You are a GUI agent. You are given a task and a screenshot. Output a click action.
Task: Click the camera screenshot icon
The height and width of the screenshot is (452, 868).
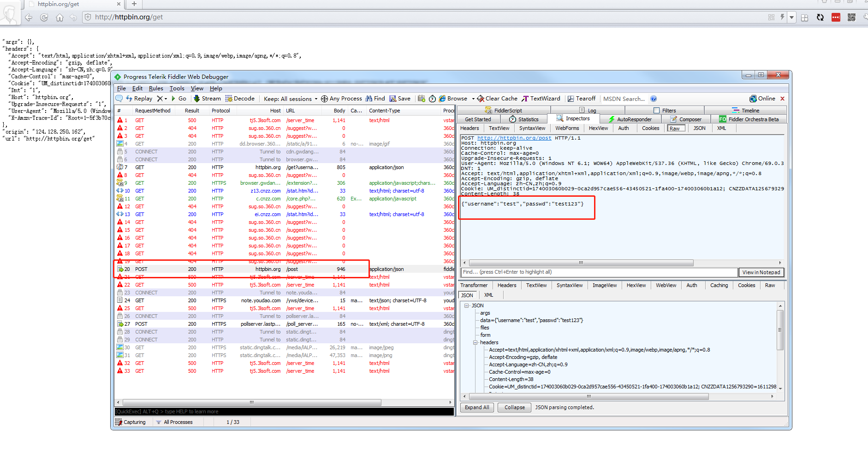pos(421,99)
